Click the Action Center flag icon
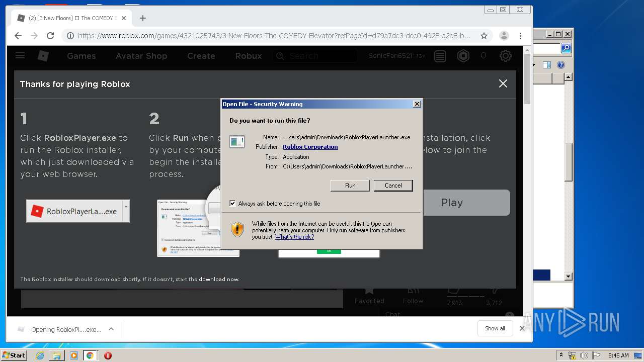Viewport: 644px width, 362px height. point(596,355)
